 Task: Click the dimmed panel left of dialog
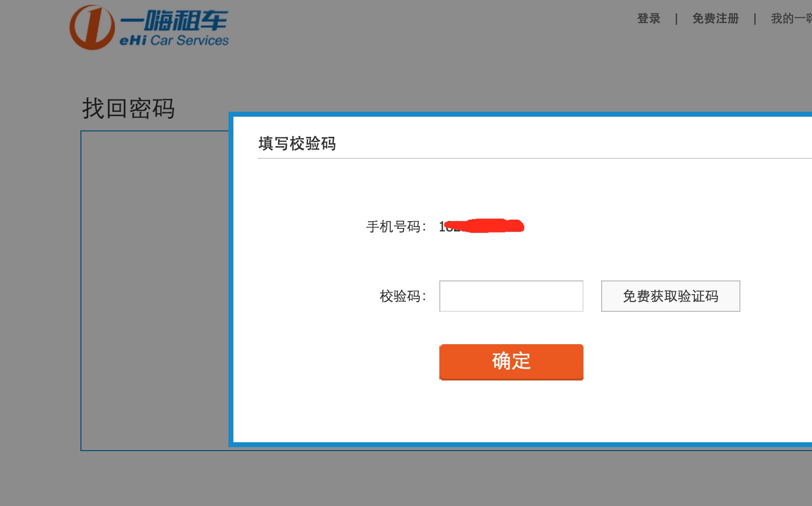pyautogui.click(x=155, y=290)
